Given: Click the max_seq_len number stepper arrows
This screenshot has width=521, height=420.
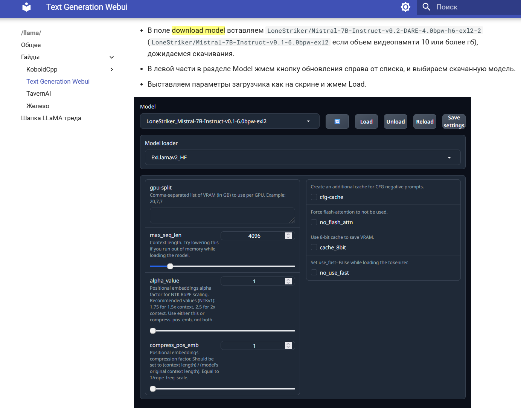Looking at the screenshot, I should pos(288,236).
